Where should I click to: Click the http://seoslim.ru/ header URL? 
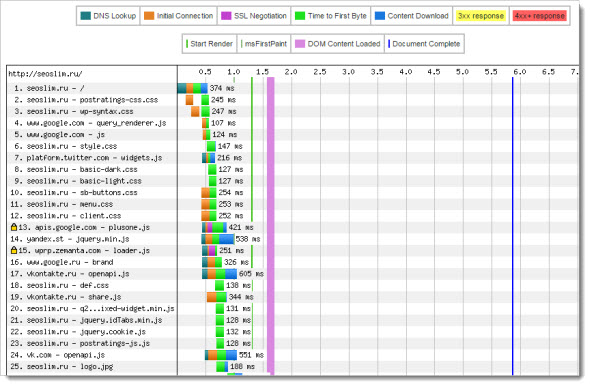[45, 74]
